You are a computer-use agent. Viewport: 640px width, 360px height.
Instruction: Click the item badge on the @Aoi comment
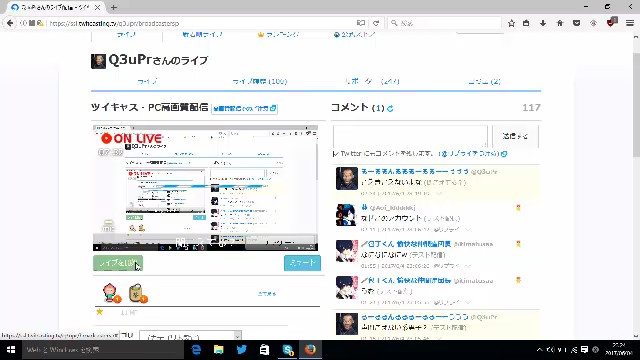point(518,208)
